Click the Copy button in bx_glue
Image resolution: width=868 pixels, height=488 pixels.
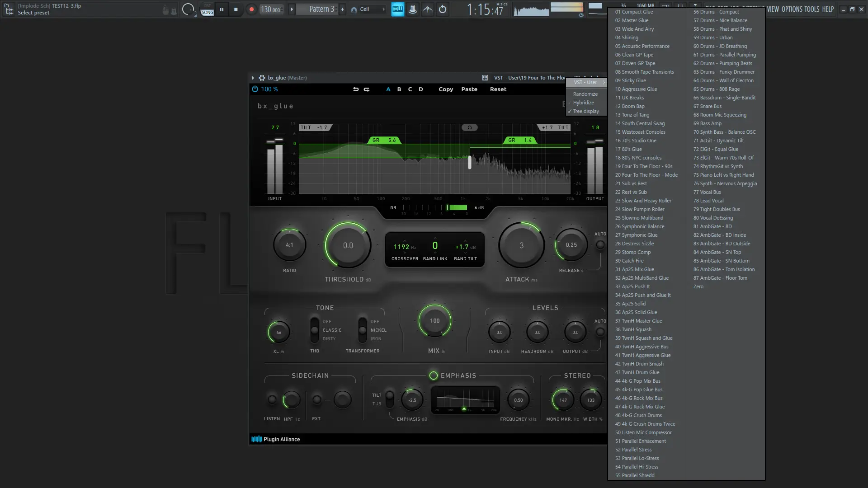point(445,89)
